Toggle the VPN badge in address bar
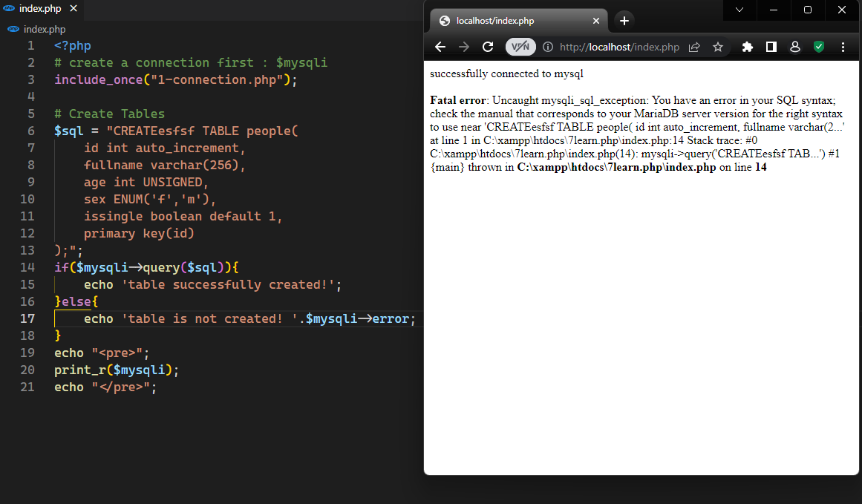Image resolution: width=862 pixels, height=504 pixels. pos(520,47)
